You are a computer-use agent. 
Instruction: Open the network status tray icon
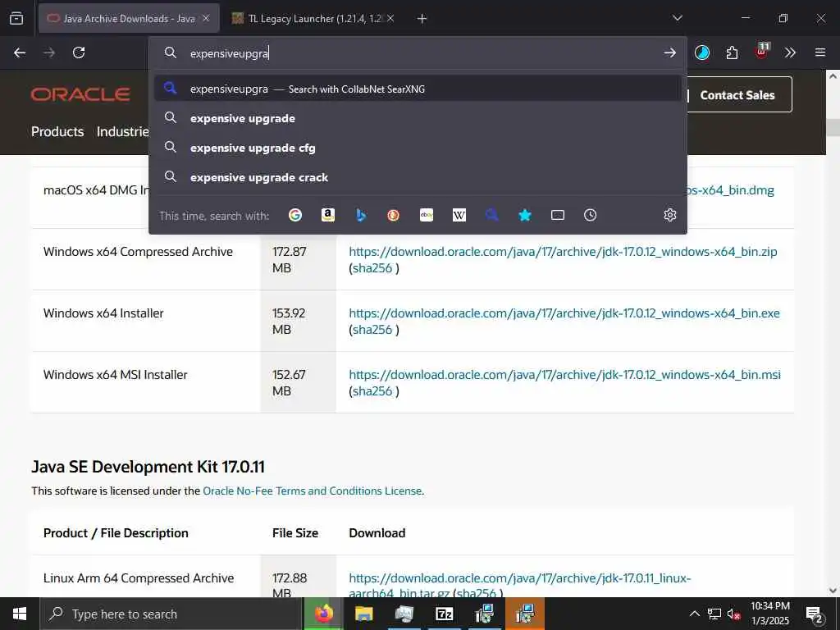(x=714, y=614)
